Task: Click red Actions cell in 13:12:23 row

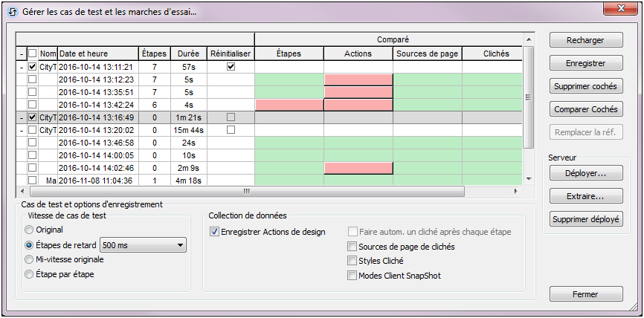Action: point(358,79)
